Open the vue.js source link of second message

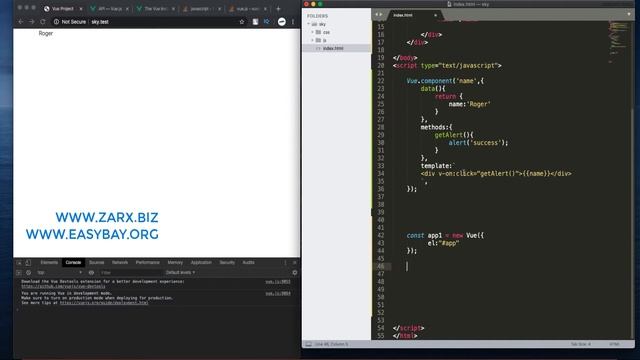[x=278, y=293]
